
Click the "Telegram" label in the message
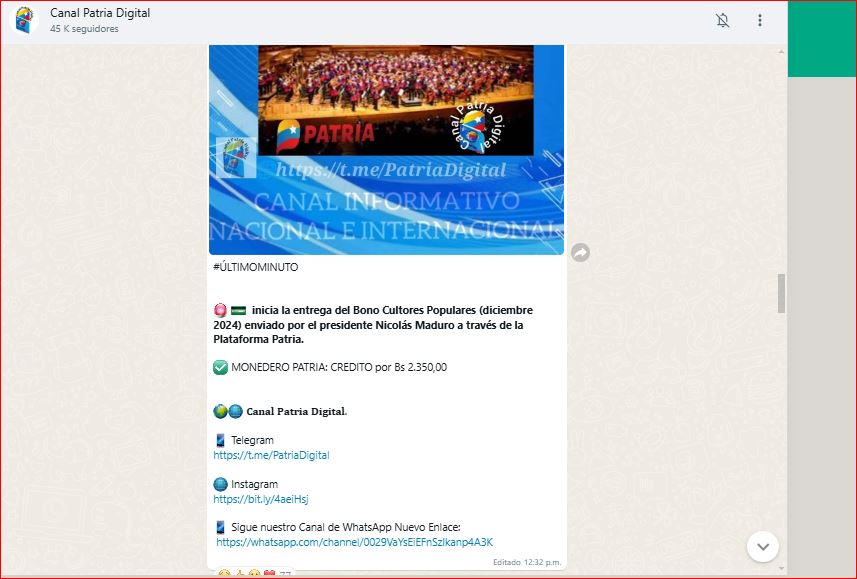253,440
